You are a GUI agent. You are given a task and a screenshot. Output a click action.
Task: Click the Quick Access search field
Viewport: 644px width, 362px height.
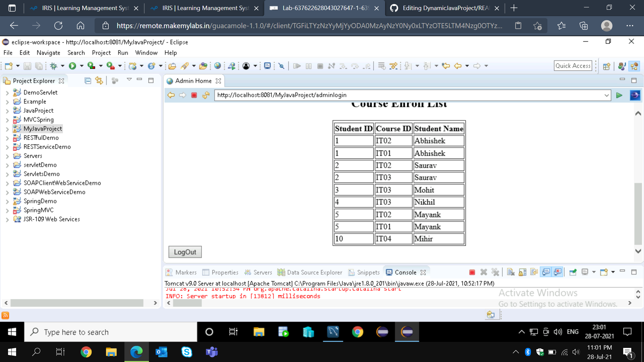click(x=573, y=66)
